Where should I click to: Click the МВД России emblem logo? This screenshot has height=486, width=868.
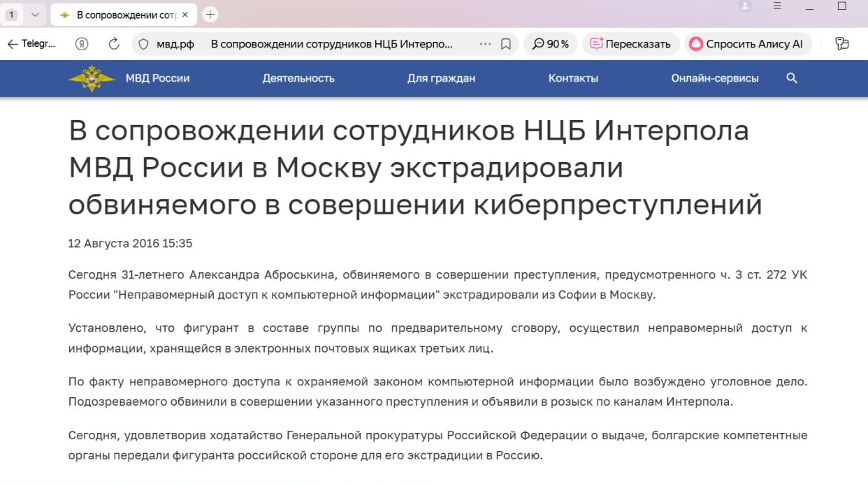tap(92, 78)
